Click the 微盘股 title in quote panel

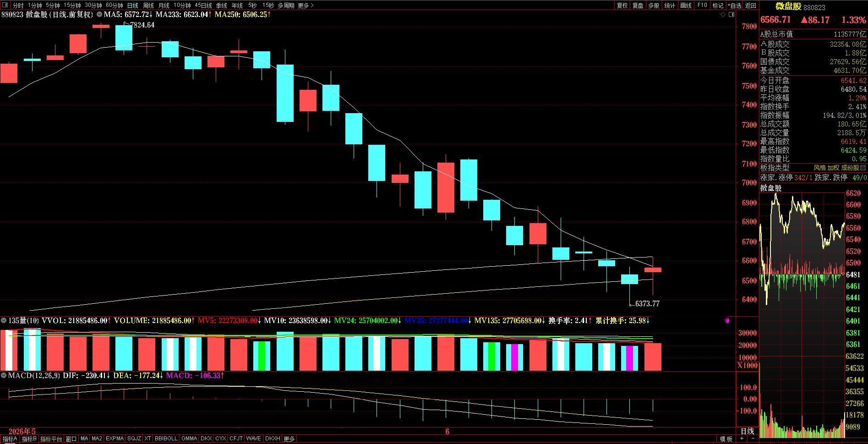point(788,6)
